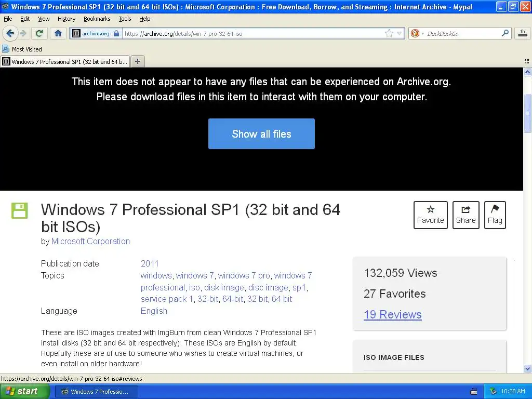Click the 'iso' topic link
The image size is (532, 399).
click(x=194, y=287)
